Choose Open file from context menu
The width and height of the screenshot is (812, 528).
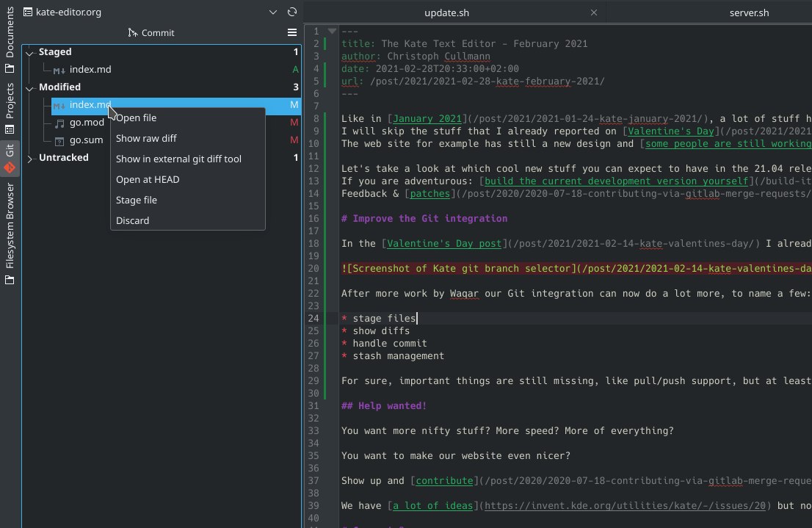click(188, 117)
